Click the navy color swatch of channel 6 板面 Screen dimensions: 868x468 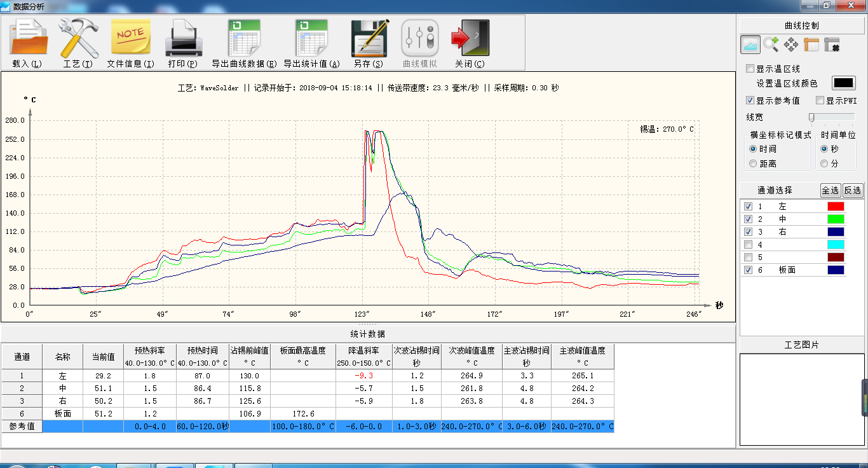point(836,270)
